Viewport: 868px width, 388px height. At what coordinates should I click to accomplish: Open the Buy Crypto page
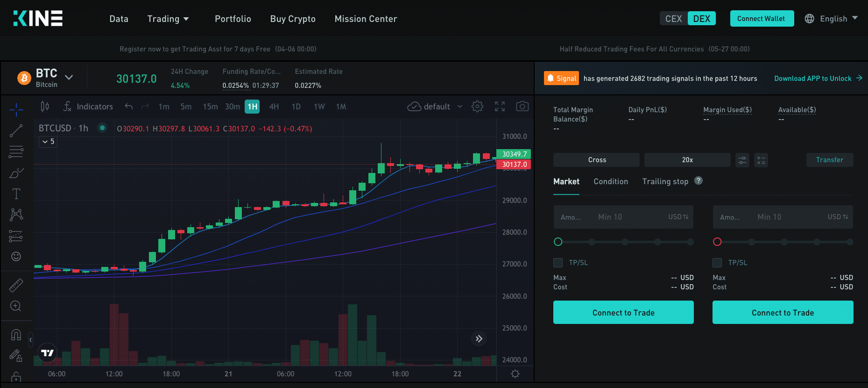pyautogui.click(x=293, y=19)
